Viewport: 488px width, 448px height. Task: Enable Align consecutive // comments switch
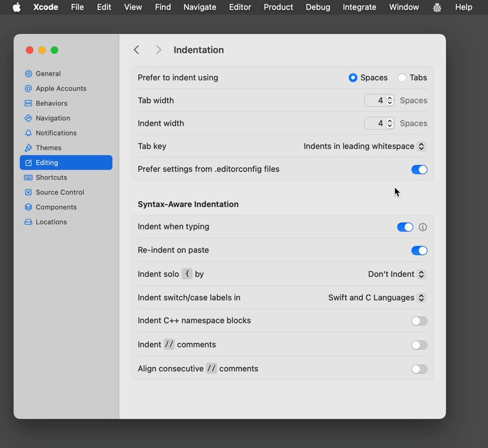tap(420, 369)
